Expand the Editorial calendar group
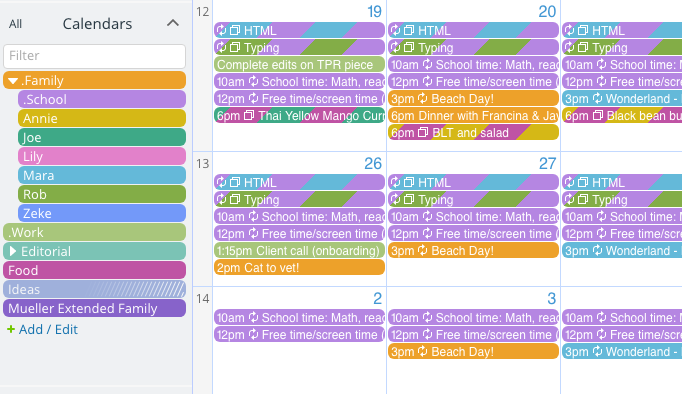The image size is (682, 394). (13, 251)
